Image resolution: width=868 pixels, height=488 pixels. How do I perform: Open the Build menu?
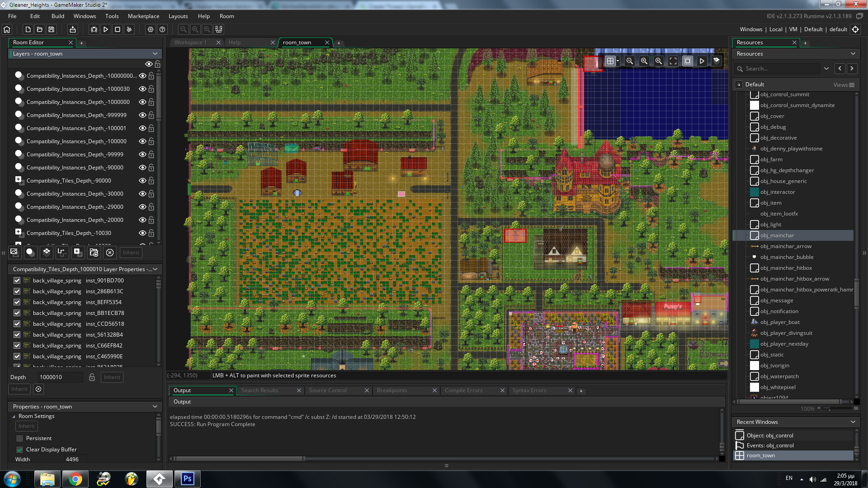pos(58,16)
